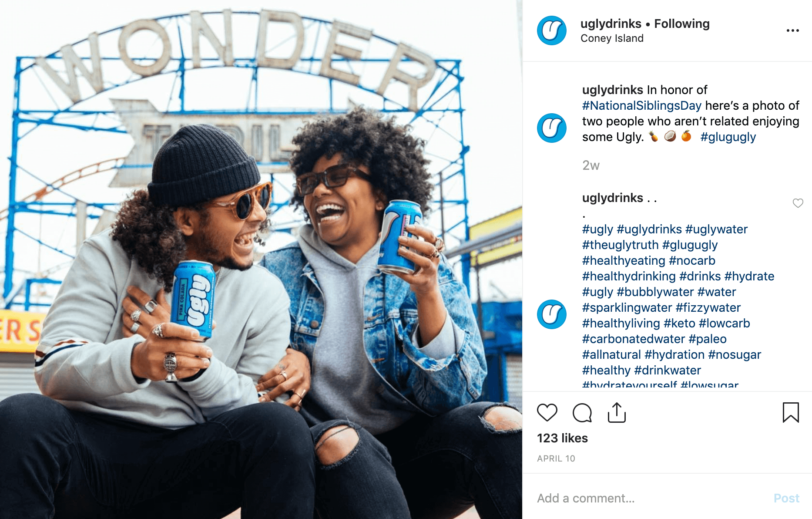Click the post photo of two people
This screenshot has height=519, width=812.
[261, 259]
